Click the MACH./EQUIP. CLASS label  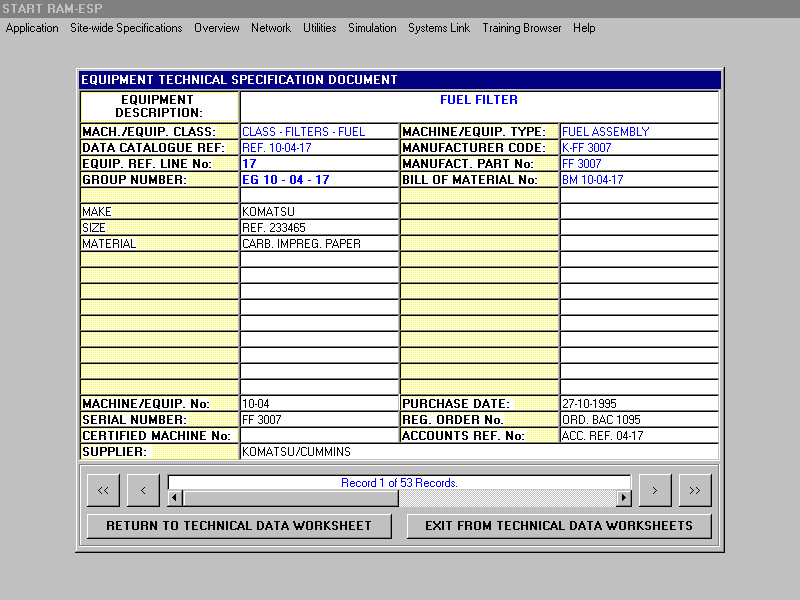coord(159,132)
